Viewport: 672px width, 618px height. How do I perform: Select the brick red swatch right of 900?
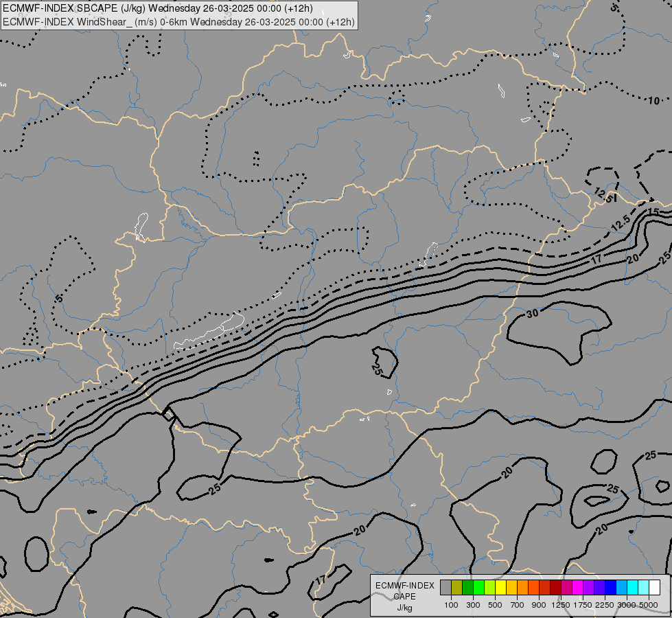click(x=545, y=588)
